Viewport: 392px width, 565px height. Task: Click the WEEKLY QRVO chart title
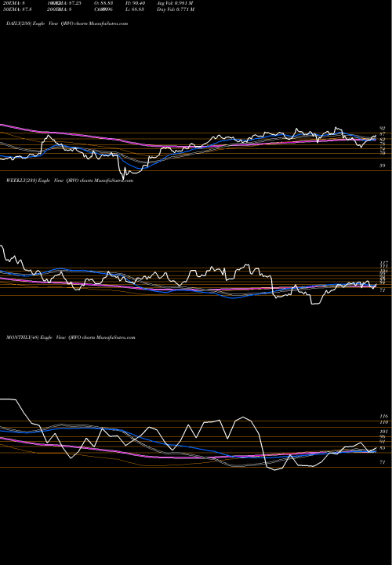[70, 180]
